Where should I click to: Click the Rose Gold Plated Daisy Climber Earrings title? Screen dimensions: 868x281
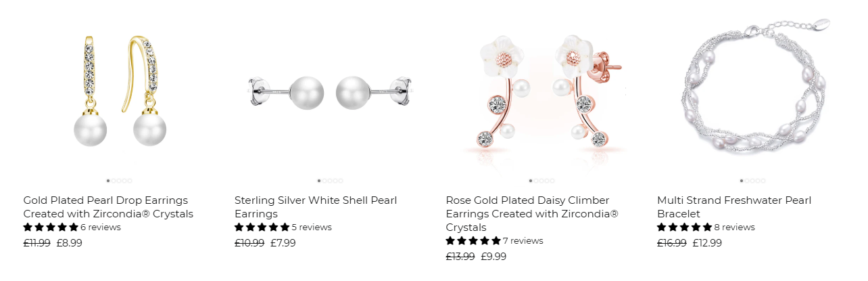pos(532,214)
